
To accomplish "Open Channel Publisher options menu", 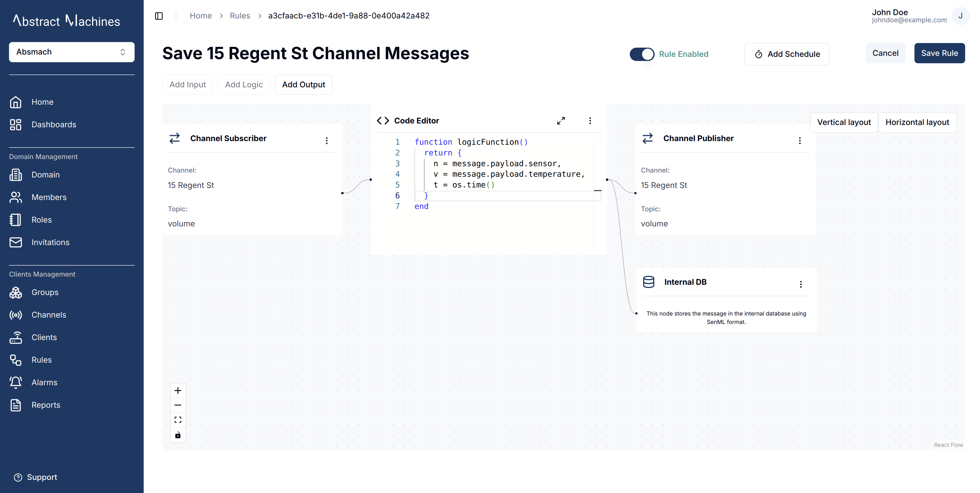I will tap(800, 141).
